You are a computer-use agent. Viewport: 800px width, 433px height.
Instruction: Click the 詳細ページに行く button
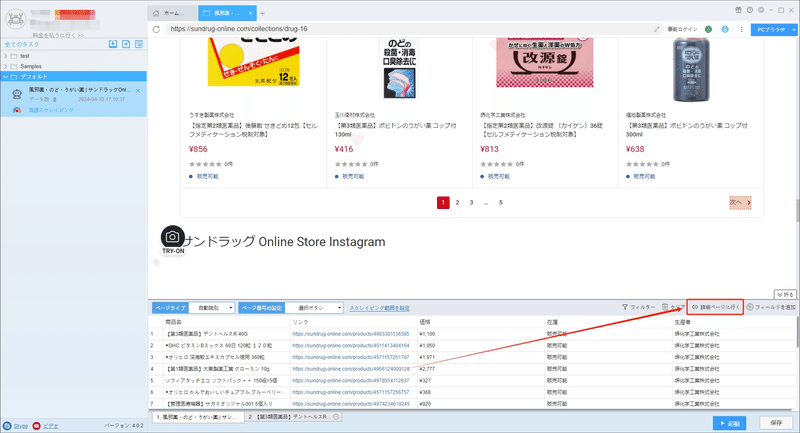pos(715,307)
